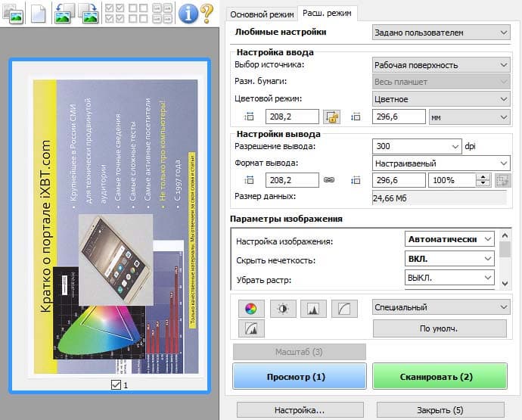Open the tone curve settings tool
The height and width of the screenshot is (420, 522).
point(344,309)
